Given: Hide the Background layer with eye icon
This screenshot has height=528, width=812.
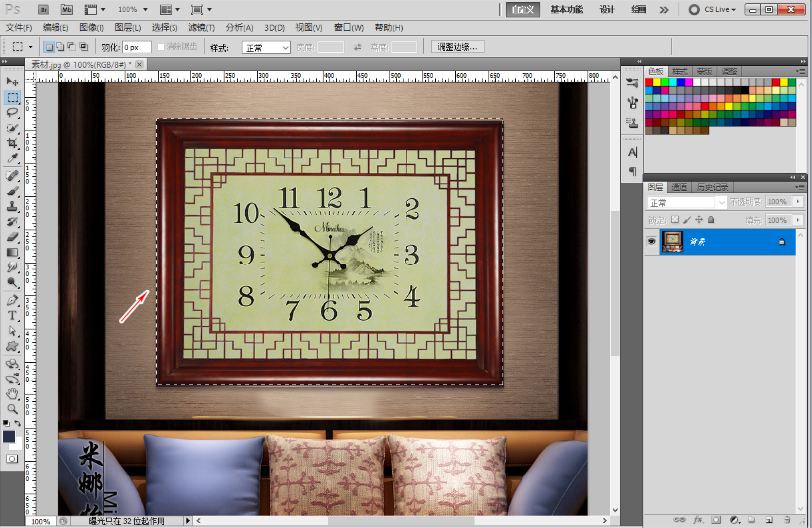Looking at the screenshot, I should pos(652,241).
